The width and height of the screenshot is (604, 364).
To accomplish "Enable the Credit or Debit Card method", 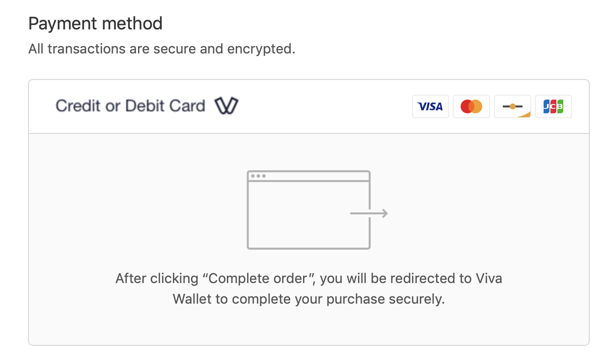I will (x=130, y=105).
